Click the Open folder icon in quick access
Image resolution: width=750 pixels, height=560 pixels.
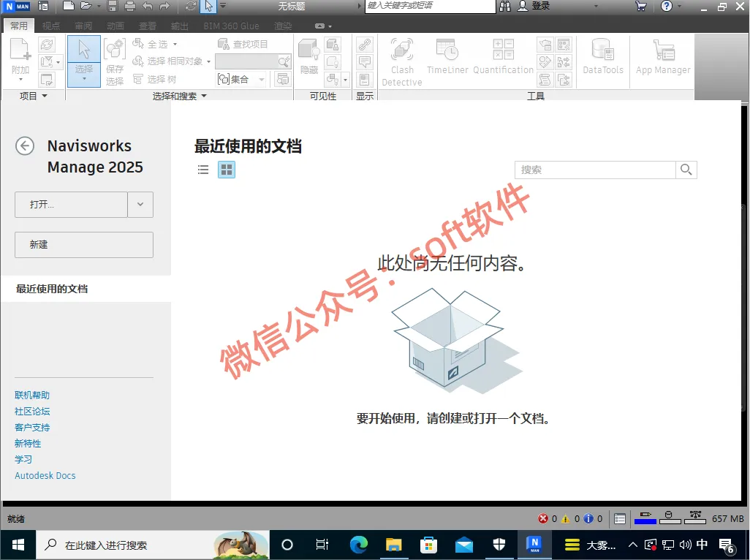(x=86, y=6)
